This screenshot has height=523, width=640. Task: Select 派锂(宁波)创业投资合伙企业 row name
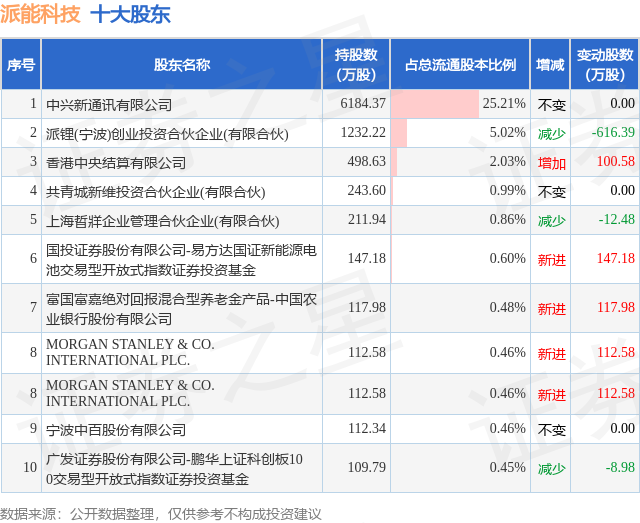click(x=167, y=134)
